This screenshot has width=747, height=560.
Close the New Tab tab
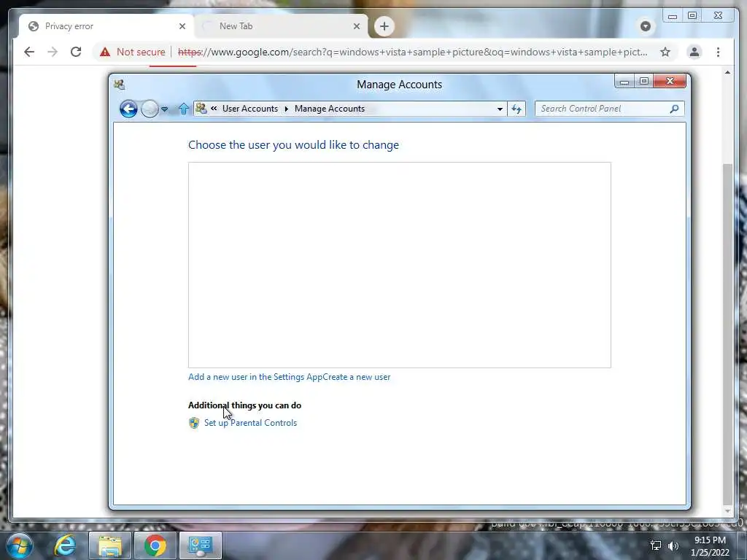point(356,26)
